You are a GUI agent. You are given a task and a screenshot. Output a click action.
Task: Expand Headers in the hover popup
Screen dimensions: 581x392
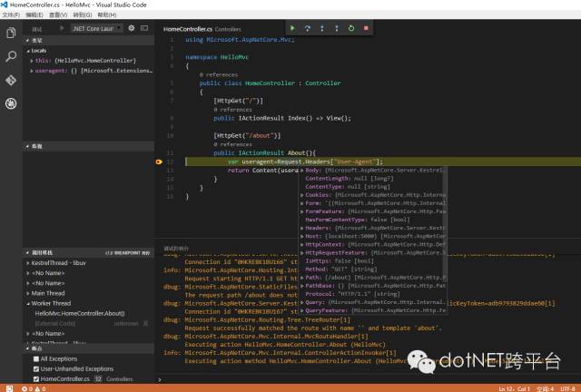point(302,229)
